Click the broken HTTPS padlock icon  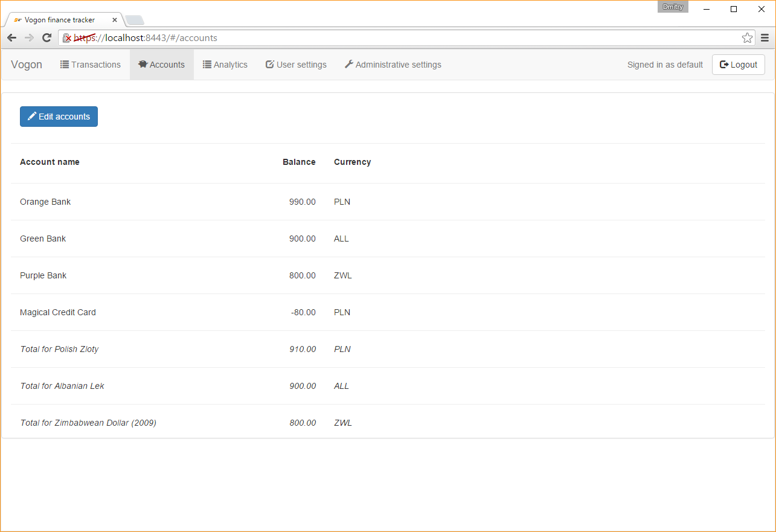(x=66, y=37)
